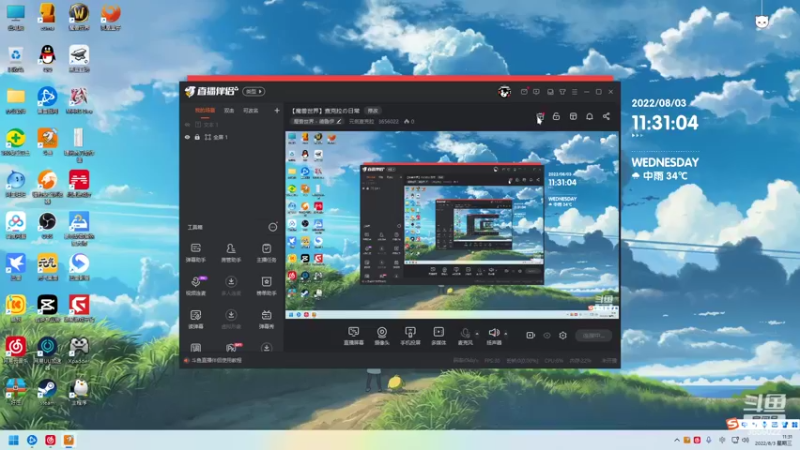The image size is (800, 450).
Task: Open the toolbox tool with the star-in-square icon
Action: pos(266,286)
